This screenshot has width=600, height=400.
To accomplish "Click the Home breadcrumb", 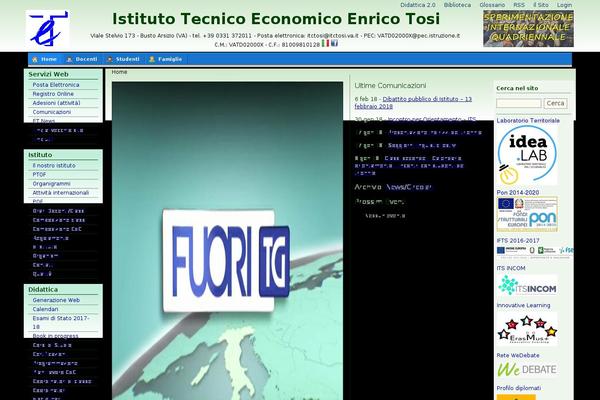I will click(x=119, y=72).
